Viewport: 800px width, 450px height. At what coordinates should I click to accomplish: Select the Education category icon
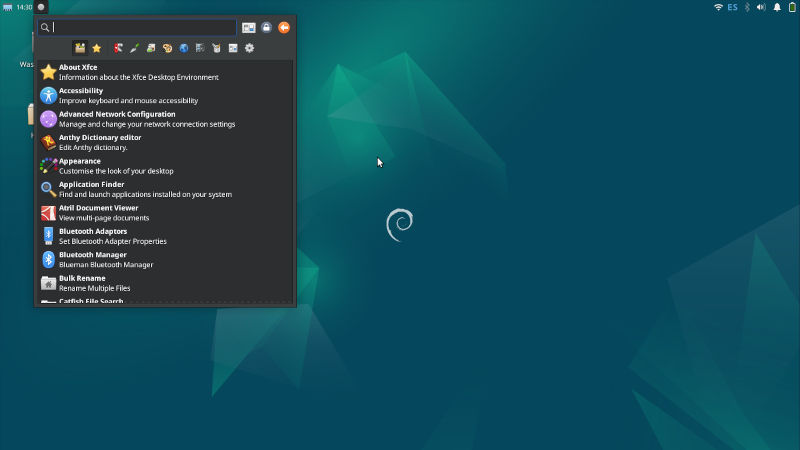coord(151,48)
